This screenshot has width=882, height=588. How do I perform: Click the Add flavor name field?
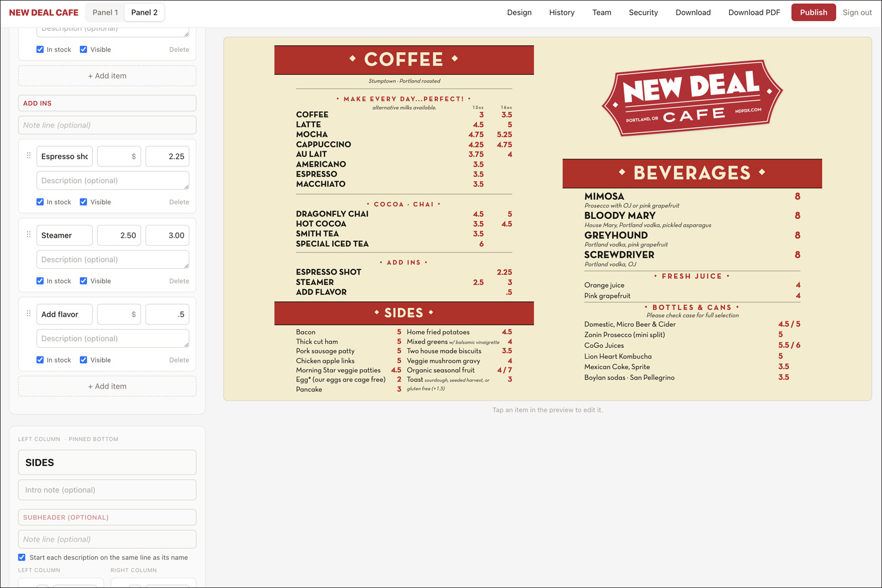(64, 314)
